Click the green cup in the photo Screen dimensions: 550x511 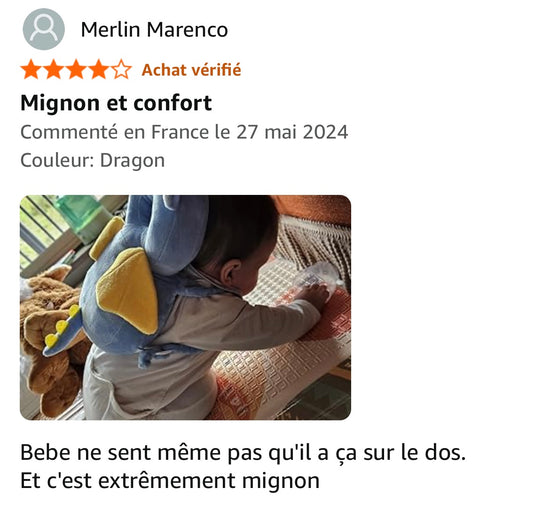pyautogui.click(x=81, y=214)
